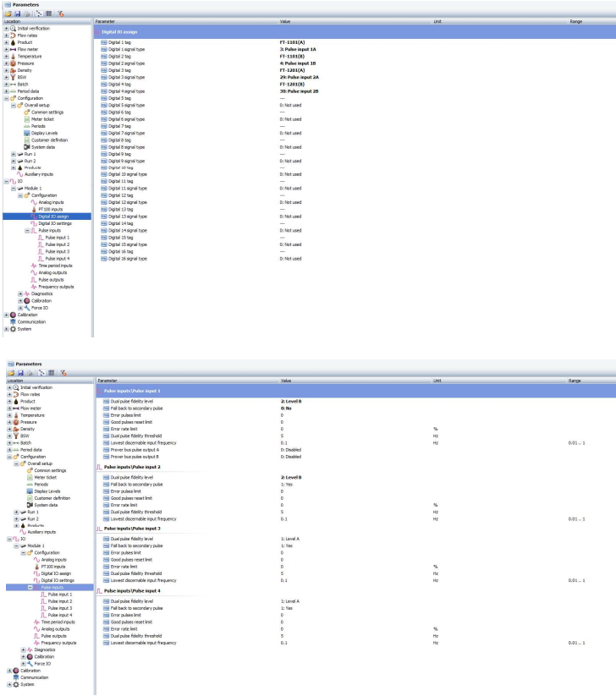Screen dimensions: 616x696
Task: Click Pulse input 1 Dual pulse fidelity level value
Action: click(x=291, y=401)
